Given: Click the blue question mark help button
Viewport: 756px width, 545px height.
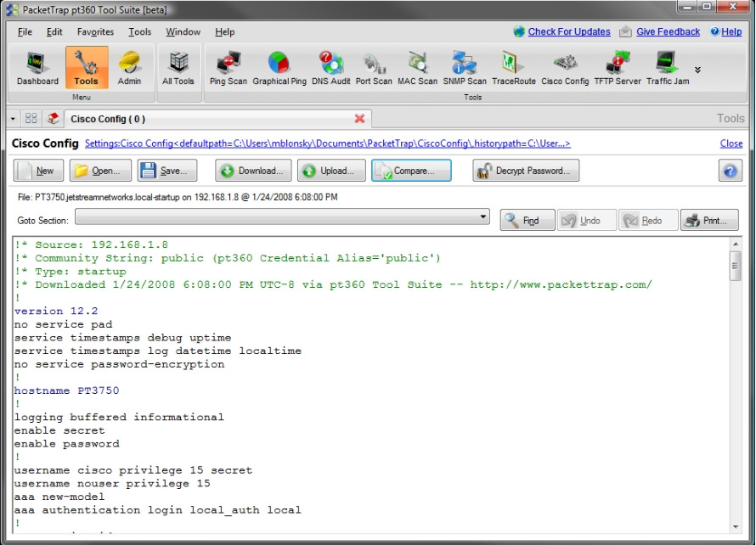Looking at the screenshot, I should tap(730, 171).
